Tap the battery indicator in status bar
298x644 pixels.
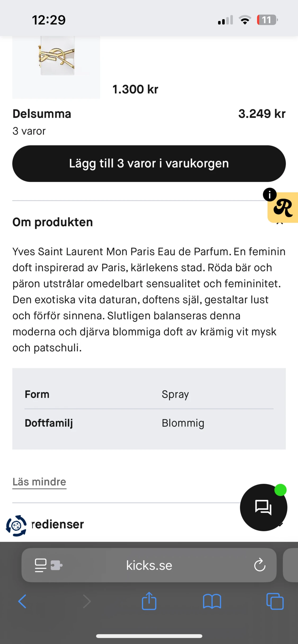(267, 20)
